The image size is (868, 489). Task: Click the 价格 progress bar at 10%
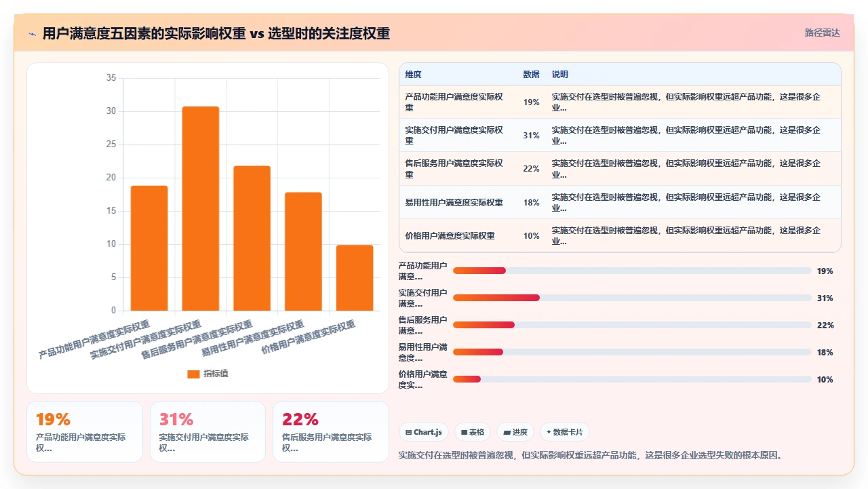coord(632,379)
